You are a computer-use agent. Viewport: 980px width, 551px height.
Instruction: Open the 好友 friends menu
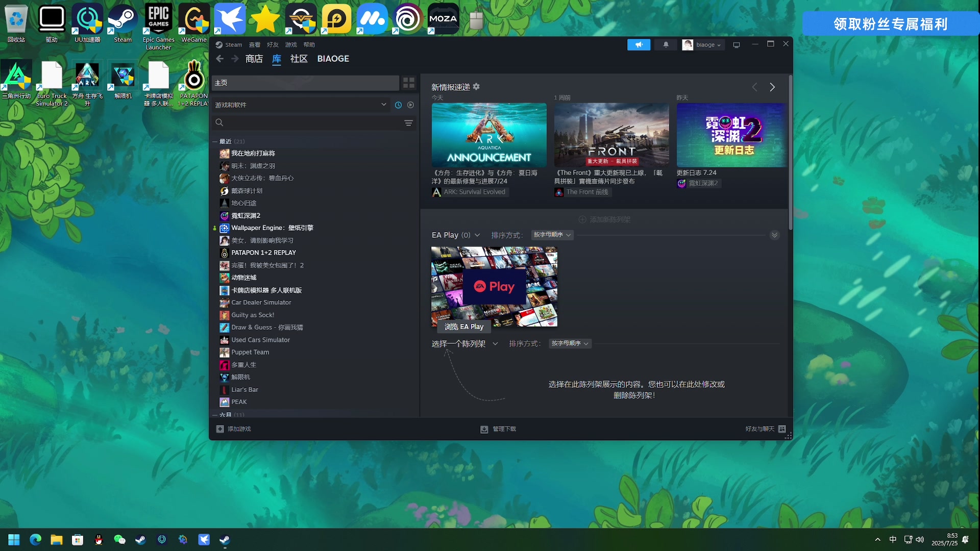273,45
